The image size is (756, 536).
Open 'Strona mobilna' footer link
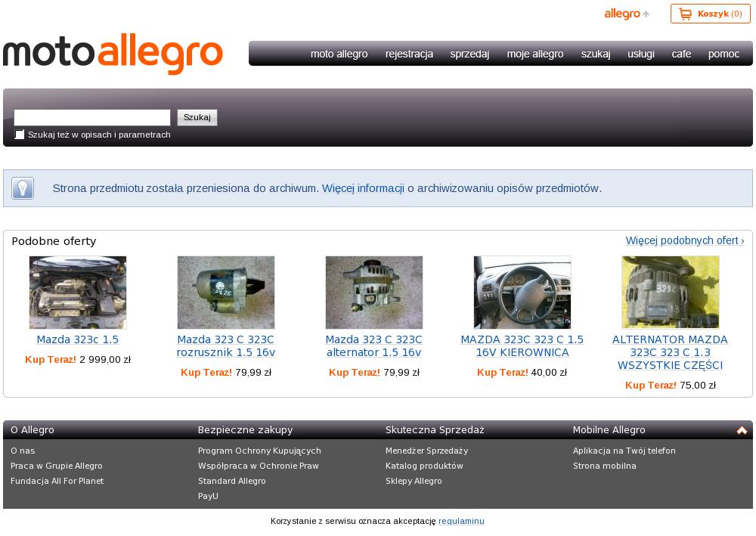605,466
